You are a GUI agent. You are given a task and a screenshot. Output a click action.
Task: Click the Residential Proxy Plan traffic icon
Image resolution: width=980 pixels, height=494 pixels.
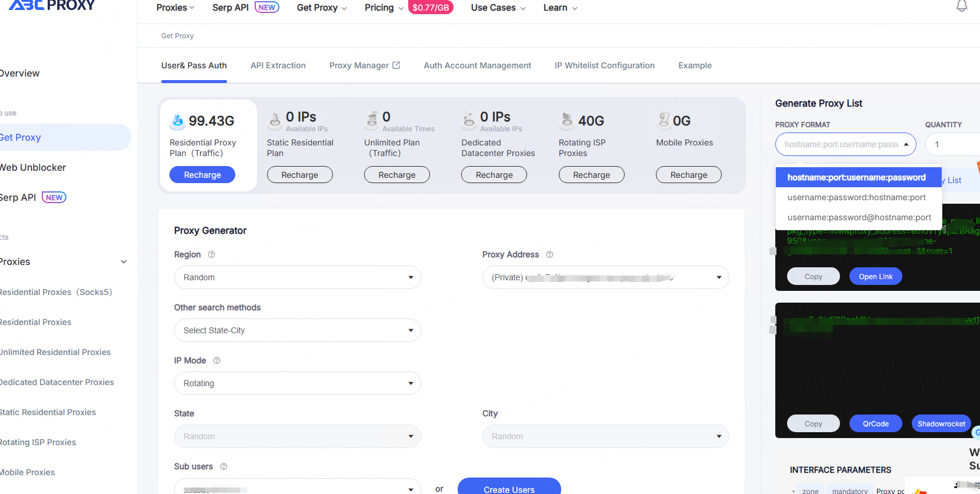pos(178,121)
